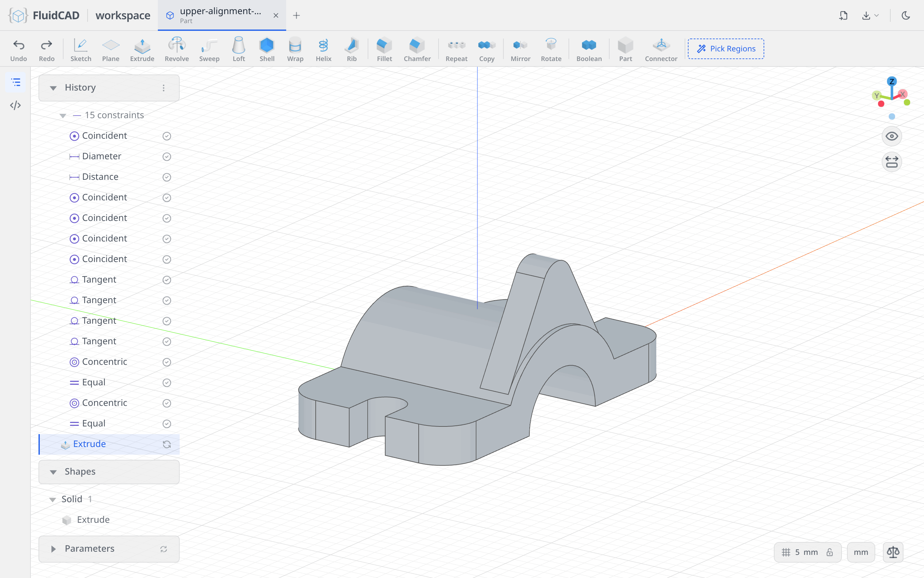Collapse the 15 constraints group
Image resolution: width=924 pixels, height=578 pixels.
(63, 116)
